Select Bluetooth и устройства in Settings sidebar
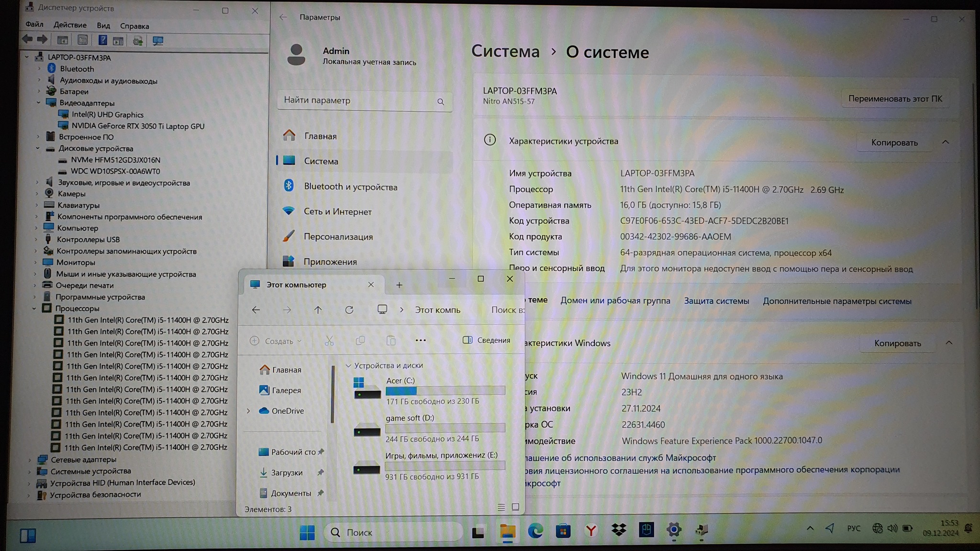 [x=350, y=187]
